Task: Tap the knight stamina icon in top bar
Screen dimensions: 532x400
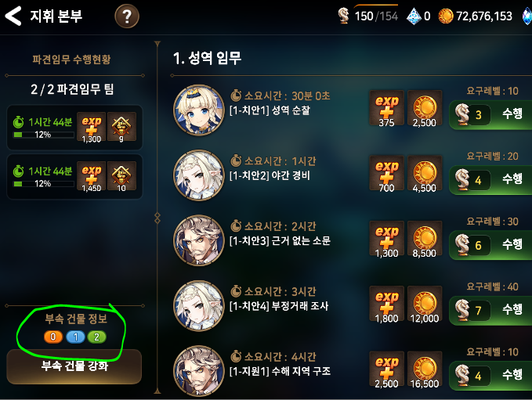Action: tap(343, 16)
